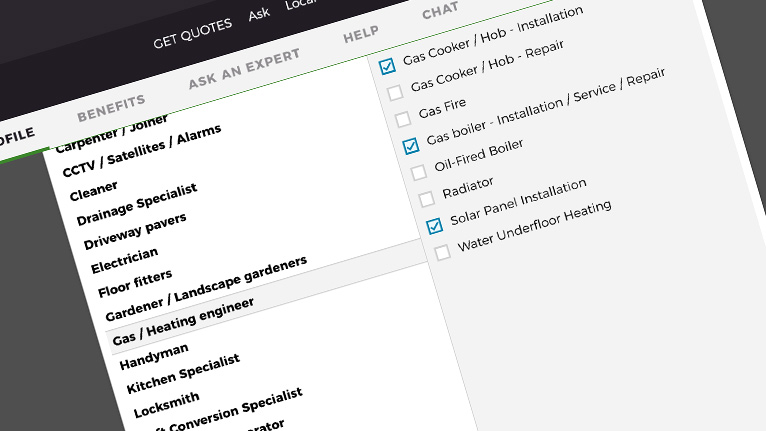
Task: Select the Cleaner trade
Action: (93, 191)
